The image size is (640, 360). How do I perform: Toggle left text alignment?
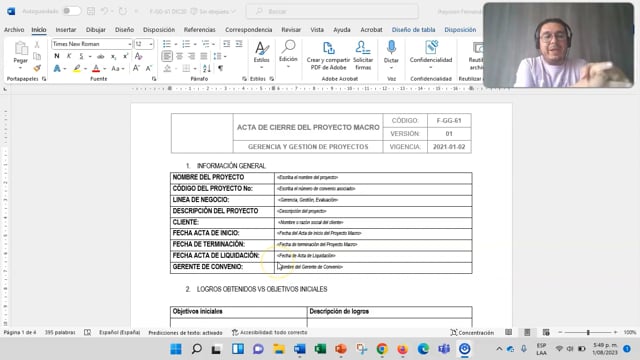point(167,56)
